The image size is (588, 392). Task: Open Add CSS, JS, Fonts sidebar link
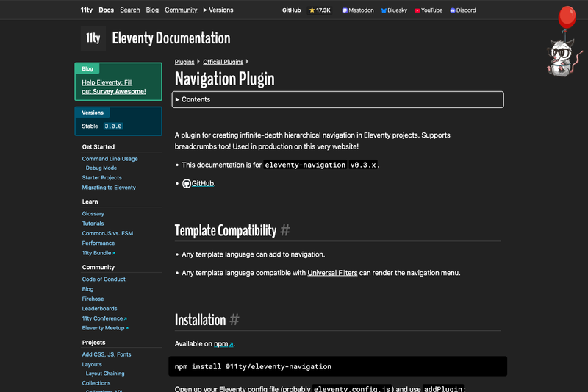[107, 354]
